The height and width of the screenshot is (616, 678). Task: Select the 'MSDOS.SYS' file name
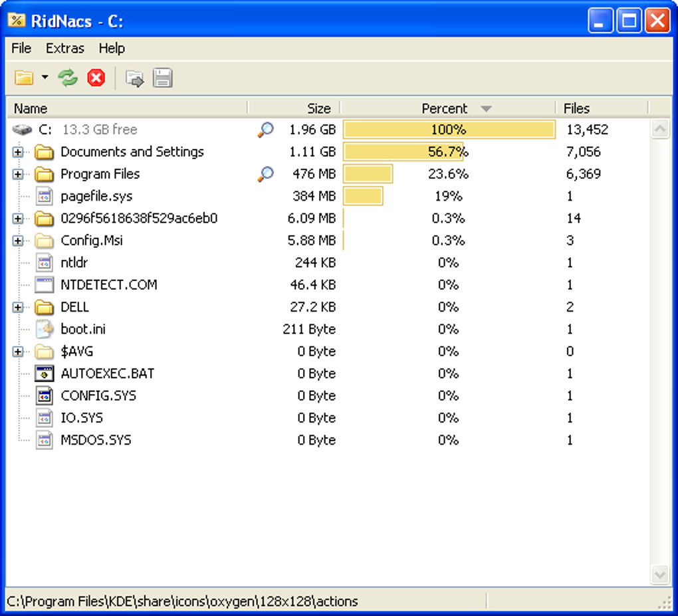click(x=96, y=440)
